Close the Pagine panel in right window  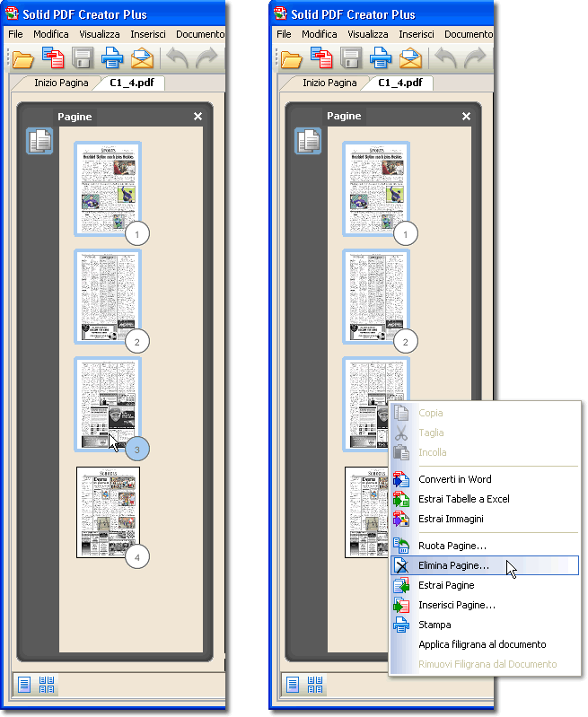click(x=466, y=116)
